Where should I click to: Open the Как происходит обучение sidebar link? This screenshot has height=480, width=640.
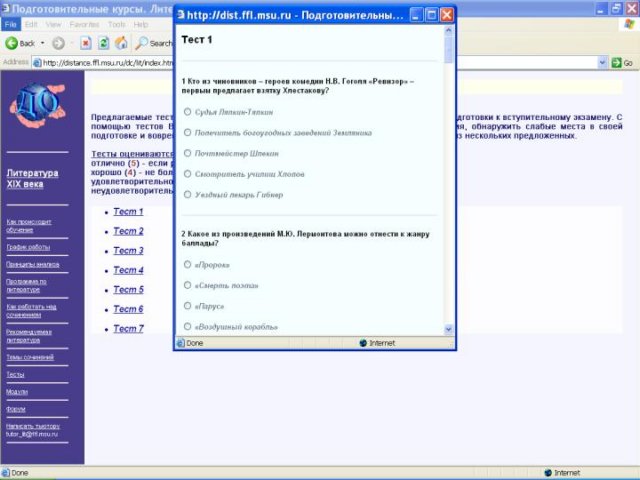click(29, 226)
